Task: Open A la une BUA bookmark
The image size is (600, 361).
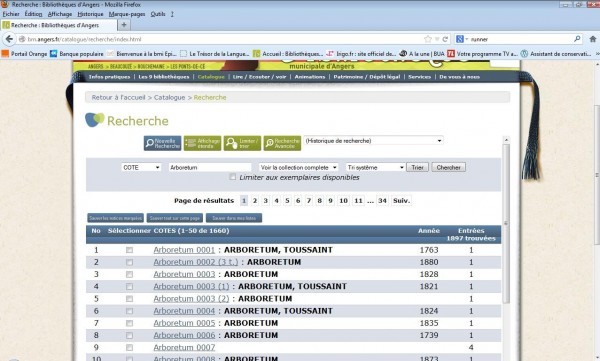Action: point(422,54)
